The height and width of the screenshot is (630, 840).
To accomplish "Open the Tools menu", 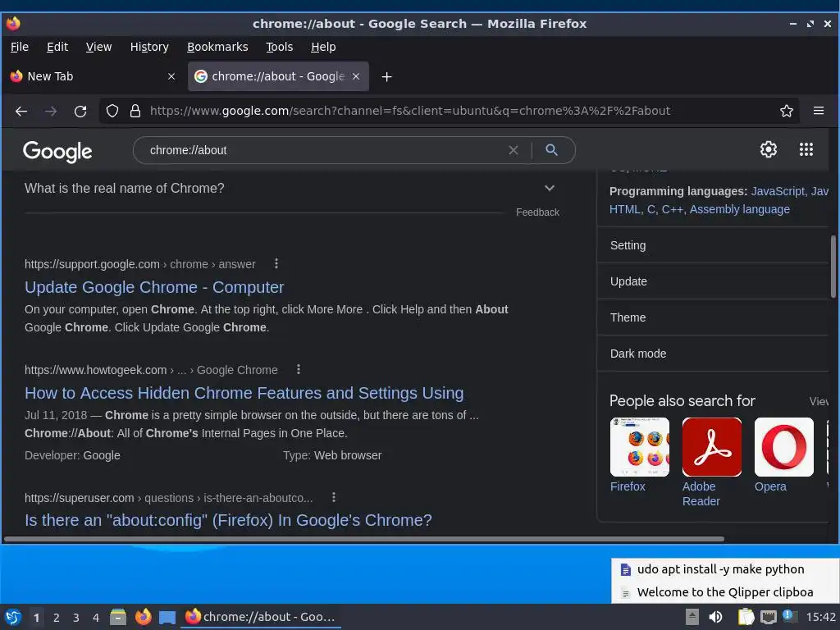I will pos(280,47).
